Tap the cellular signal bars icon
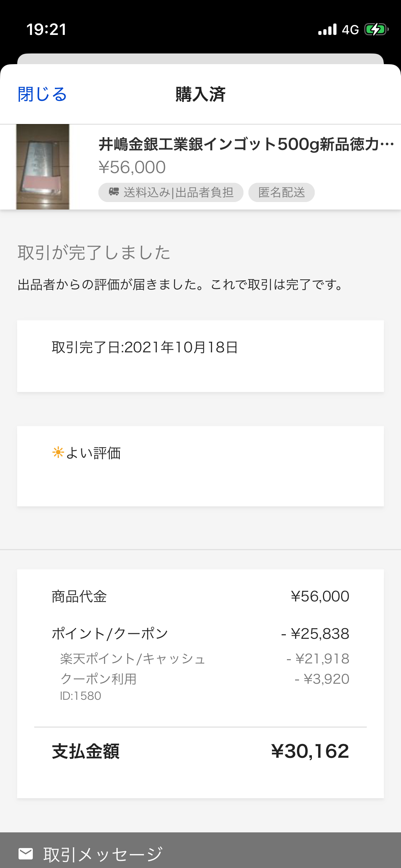Screen dimensions: 401x868 pyautogui.click(x=327, y=29)
